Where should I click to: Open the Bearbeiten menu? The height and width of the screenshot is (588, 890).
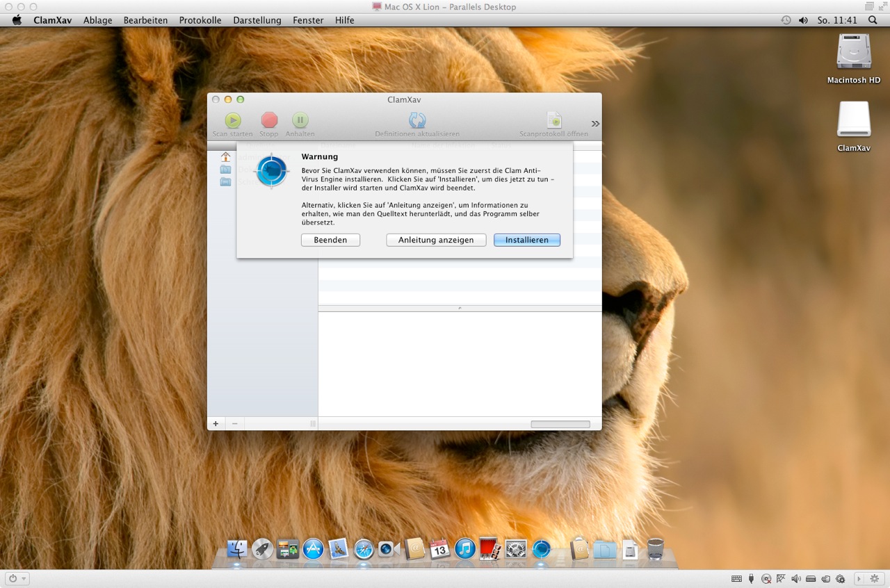145,20
